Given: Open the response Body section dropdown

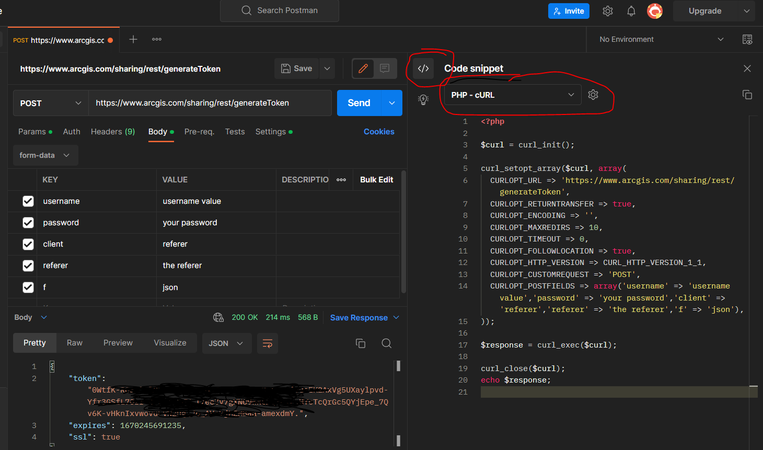Looking at the screenshot, I should [x=31, y=317].
